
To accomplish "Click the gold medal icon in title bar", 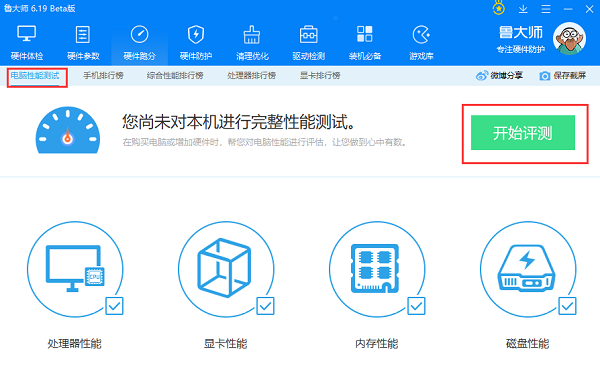I will 498,8.
